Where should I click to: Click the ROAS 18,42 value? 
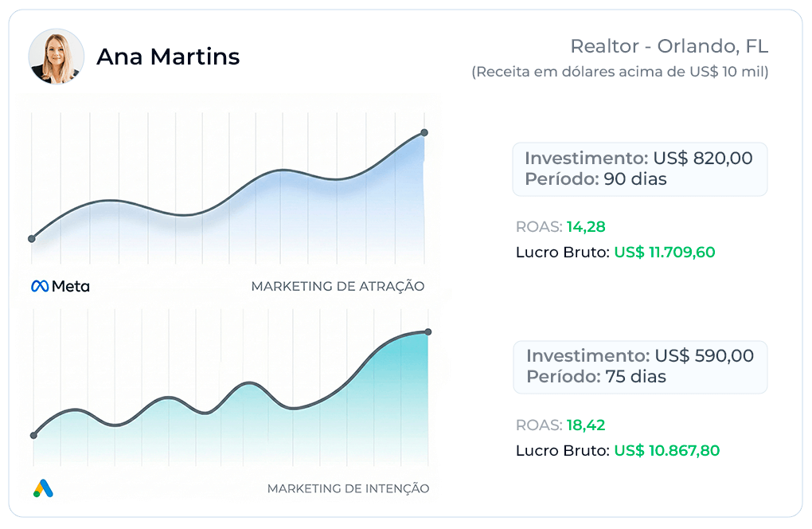click(x=586, y=425)
